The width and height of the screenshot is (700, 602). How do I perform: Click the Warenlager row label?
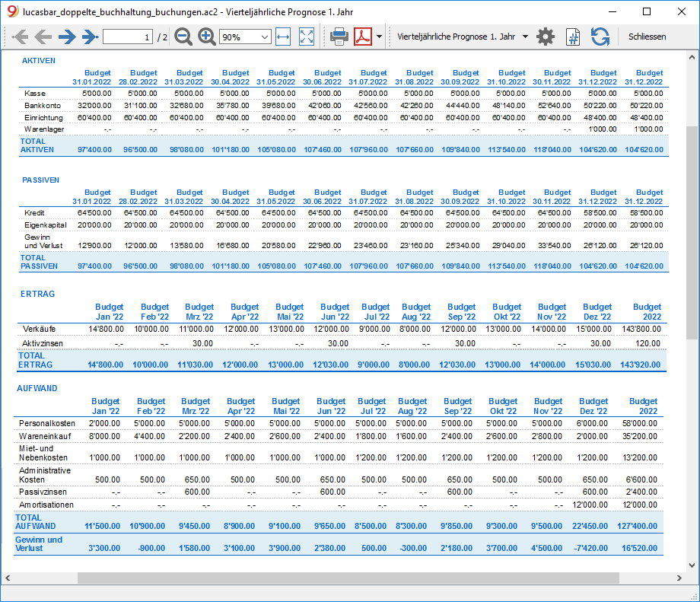[x=44, y=129]
